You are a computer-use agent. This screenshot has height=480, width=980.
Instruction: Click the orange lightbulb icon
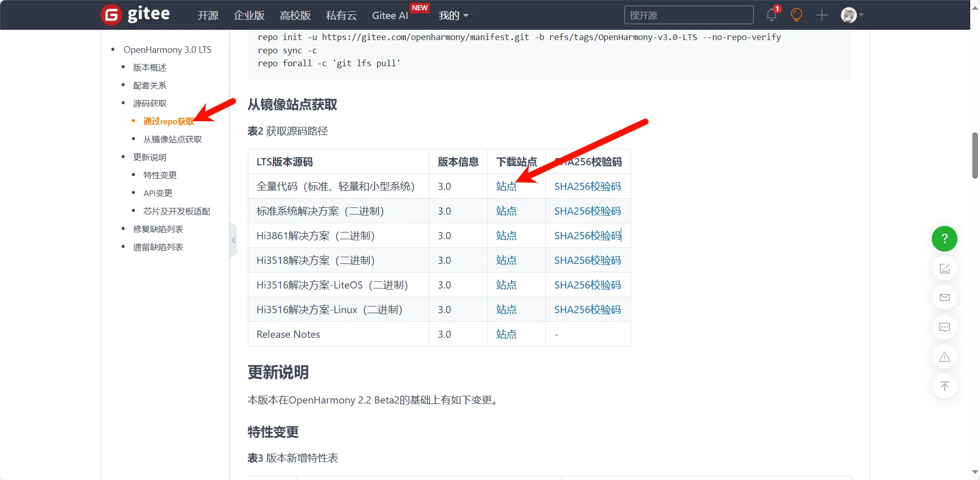pos(796,15)
